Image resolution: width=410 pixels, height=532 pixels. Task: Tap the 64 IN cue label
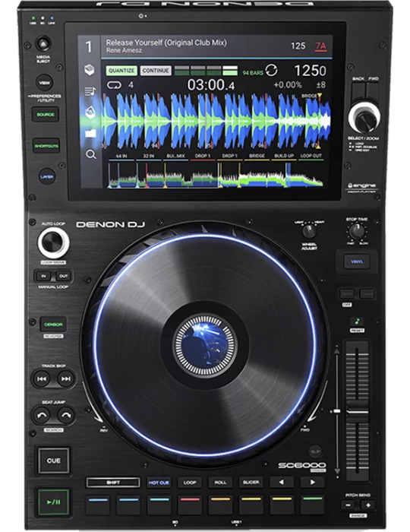tap(121, 156)
